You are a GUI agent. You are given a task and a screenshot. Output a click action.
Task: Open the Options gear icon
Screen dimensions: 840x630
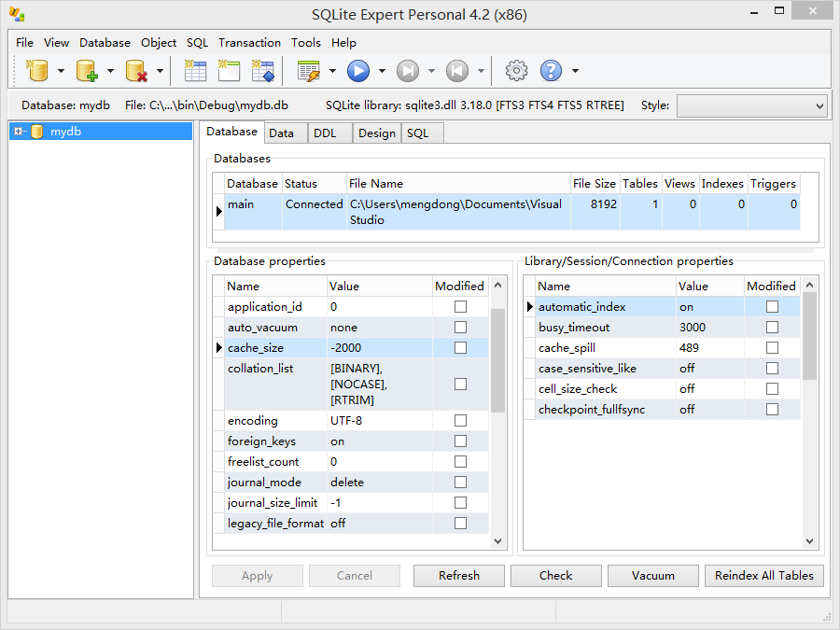pos(516,71)
